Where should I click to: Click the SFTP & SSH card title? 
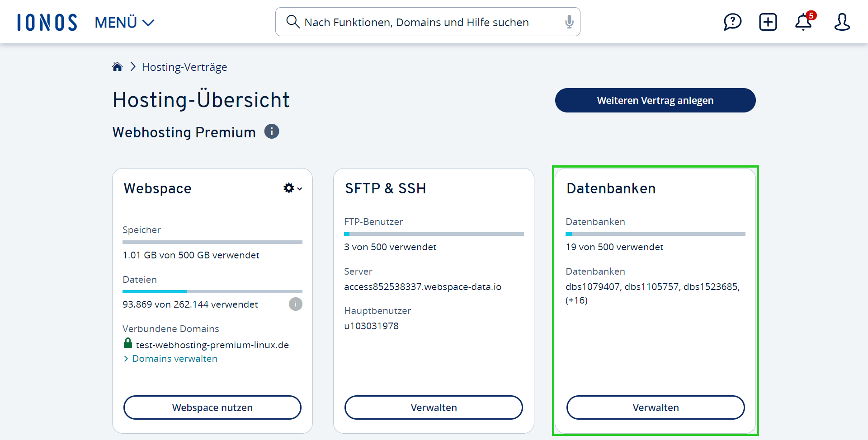pyautogui.click(x=385, y=188)
